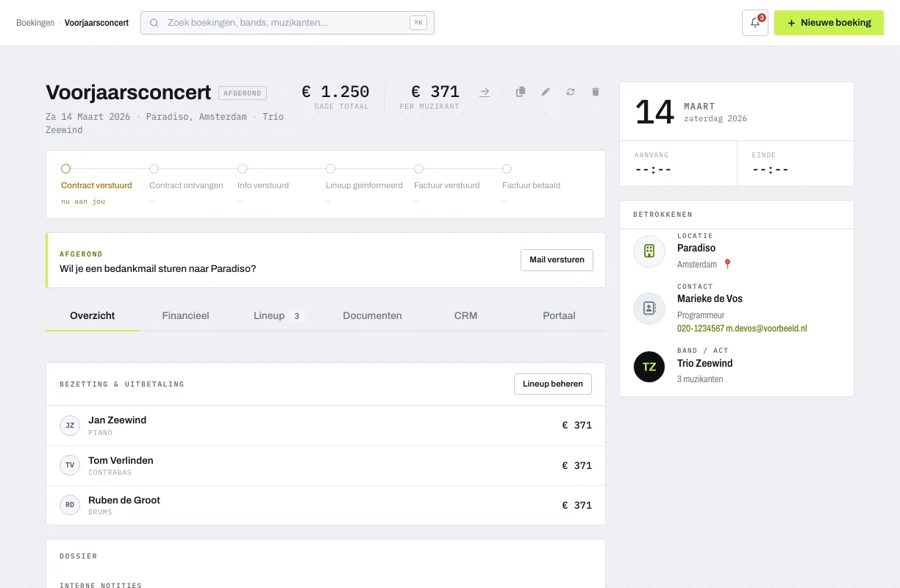Open Lineup beheren

tap(552, 384)
